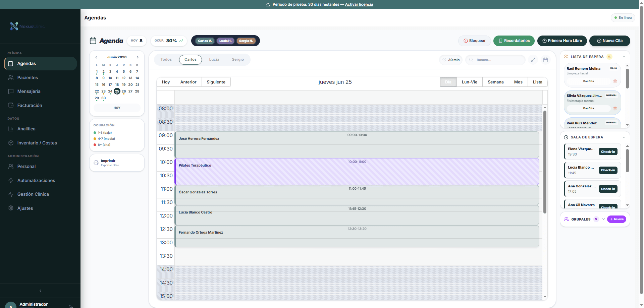Delete Raúl Romero Molina from waiting list

615,81
